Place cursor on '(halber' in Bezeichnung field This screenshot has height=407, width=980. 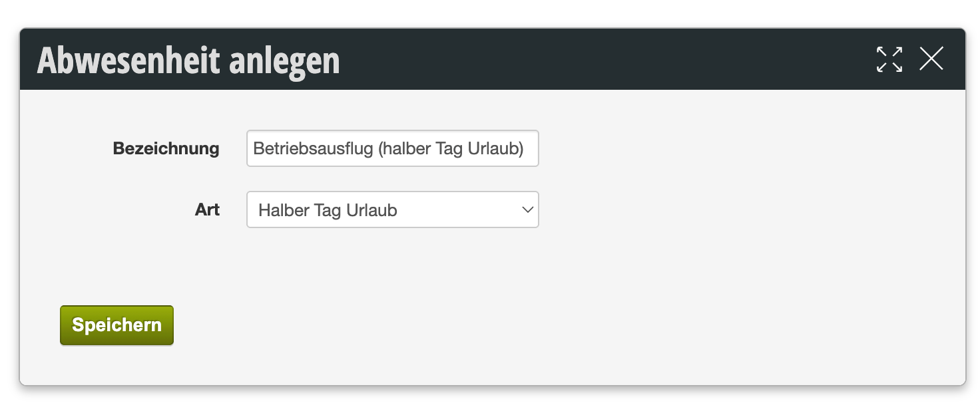(x=404, y=149)
